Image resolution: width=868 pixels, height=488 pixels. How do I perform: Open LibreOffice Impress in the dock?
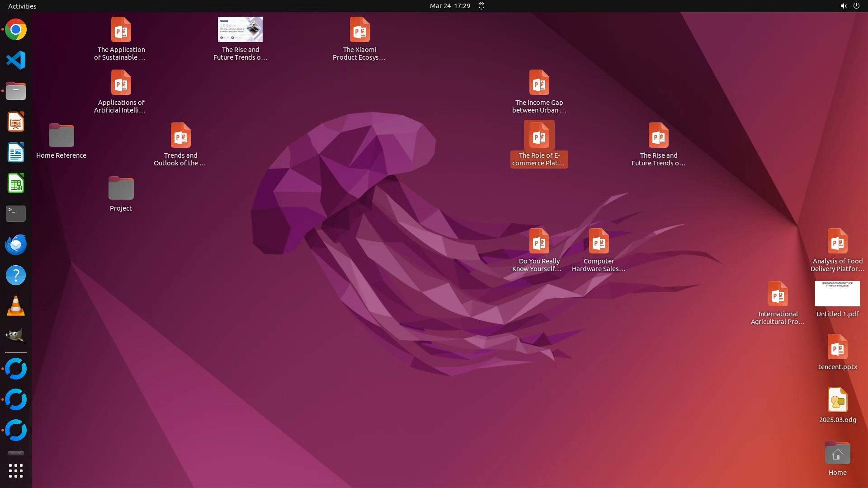click(x=16, y=122)
